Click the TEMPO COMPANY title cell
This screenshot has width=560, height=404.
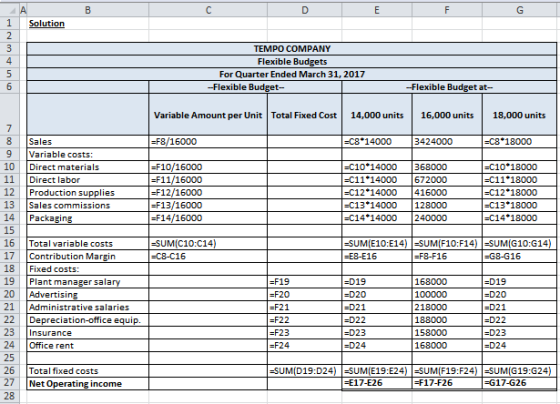292,49
